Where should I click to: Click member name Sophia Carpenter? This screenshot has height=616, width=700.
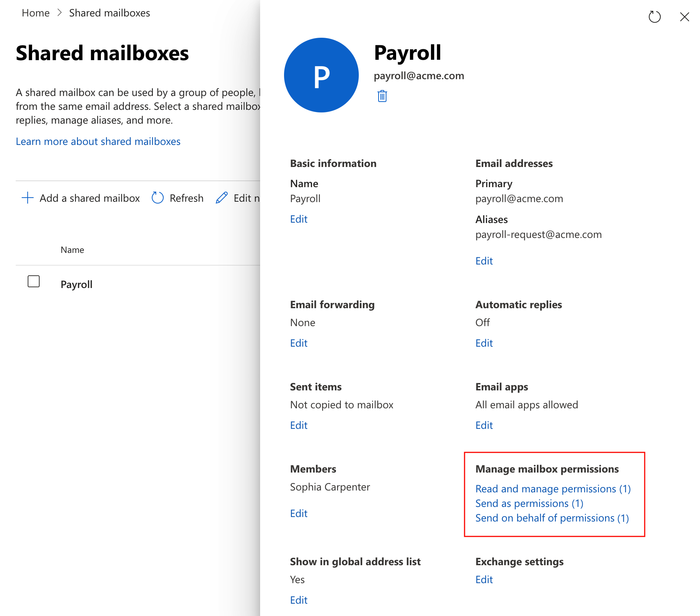coord(330,487)
